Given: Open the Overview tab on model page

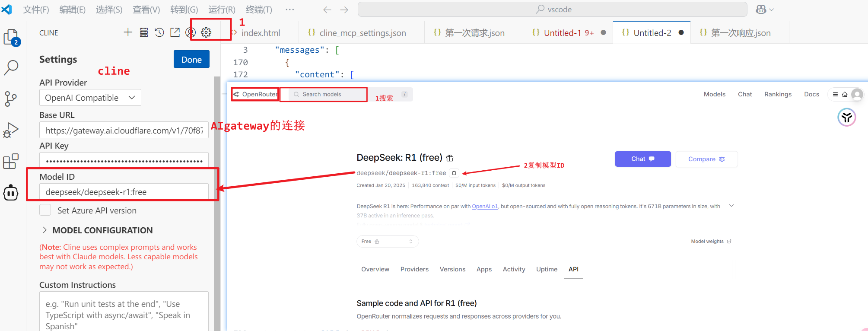Looking at the screenshot, I should click(x=375, y=269).
